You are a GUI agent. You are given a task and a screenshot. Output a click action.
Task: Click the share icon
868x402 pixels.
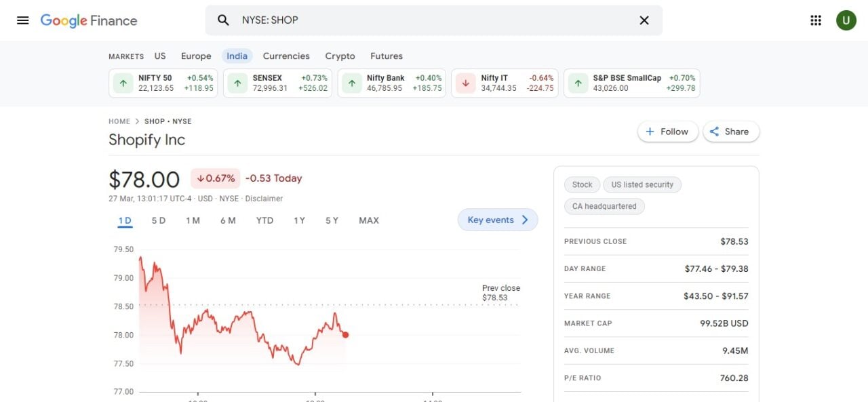715,132
